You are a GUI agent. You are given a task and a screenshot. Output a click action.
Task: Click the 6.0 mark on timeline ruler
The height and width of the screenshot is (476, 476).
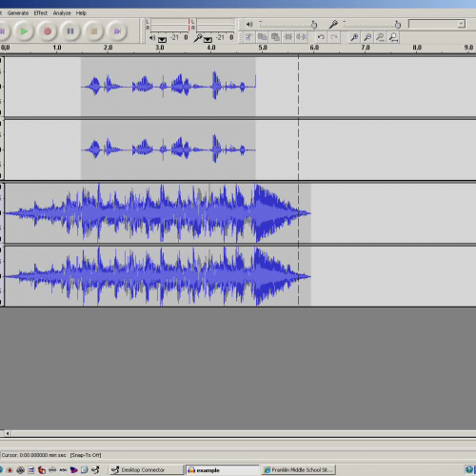[x=314, y=48]
